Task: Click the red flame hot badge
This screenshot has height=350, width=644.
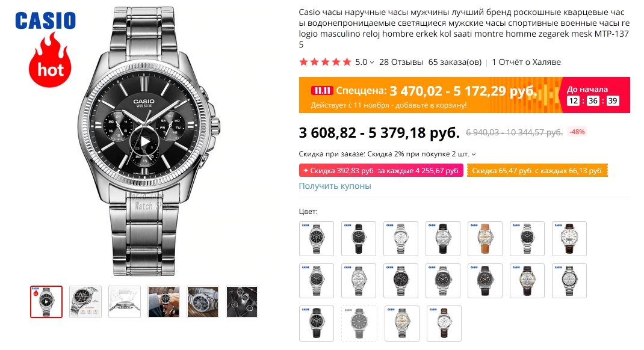Action: tap(51, 61)
